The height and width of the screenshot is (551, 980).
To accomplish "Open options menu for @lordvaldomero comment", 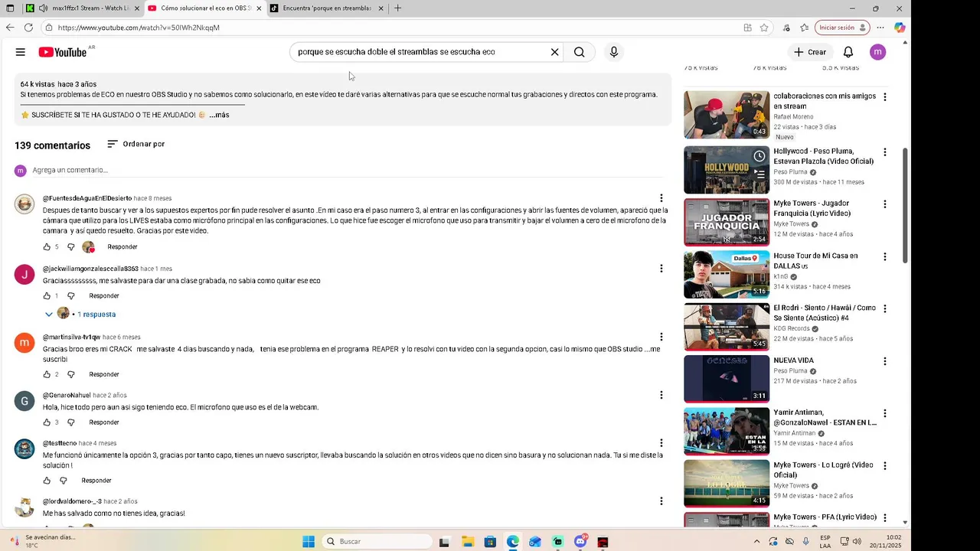I will (x=661, y=501).
